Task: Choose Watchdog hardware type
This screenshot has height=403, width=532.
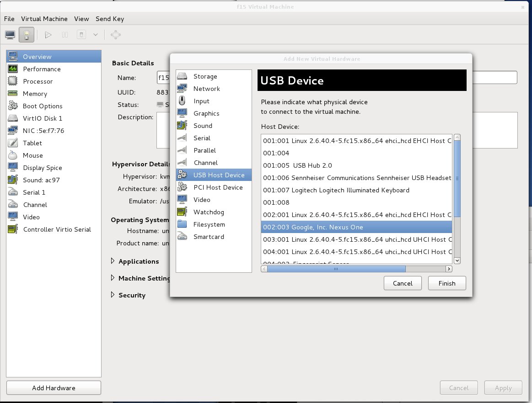Action: coord(214,212)
